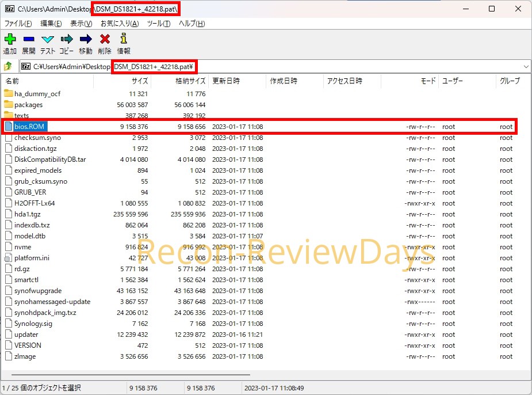The width and height of the screenshot is (532, 395).
Task: Click the Copy (コピー) toolbar icon
Action: (x=67, y=39)
